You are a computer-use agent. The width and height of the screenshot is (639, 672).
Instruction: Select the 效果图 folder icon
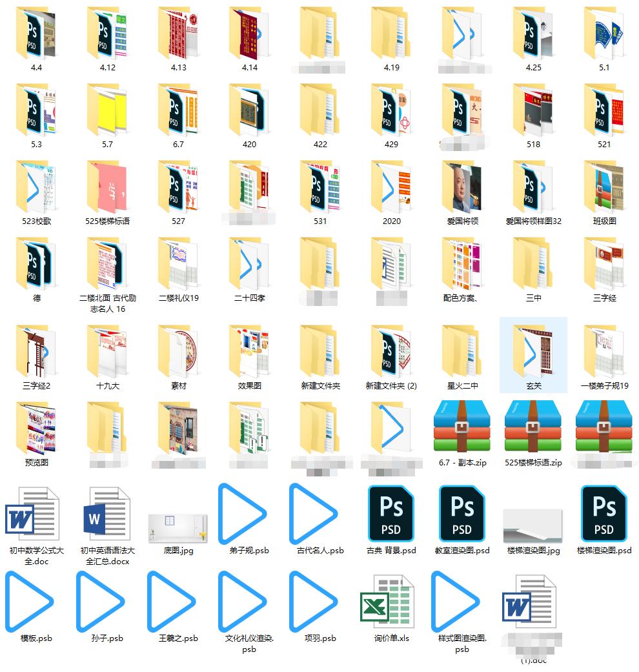point(249,351)
